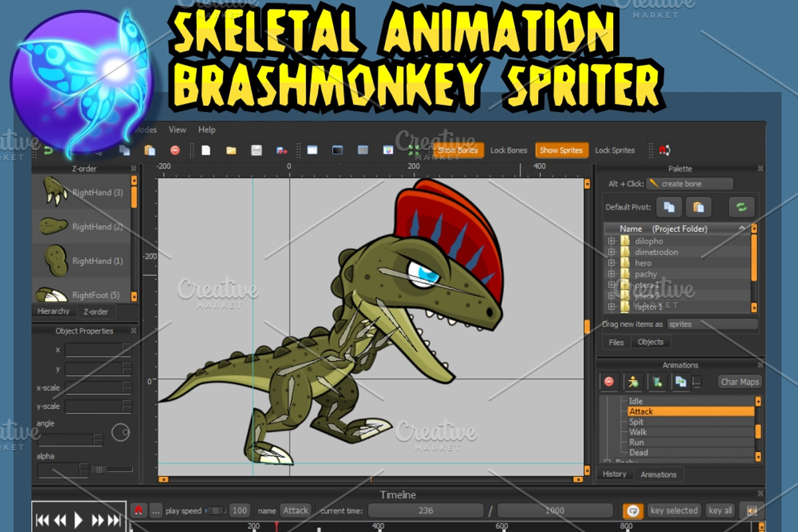This screenshot has width=798, height=532.
Task: Switch to the Animations tab
Action: 658,474
